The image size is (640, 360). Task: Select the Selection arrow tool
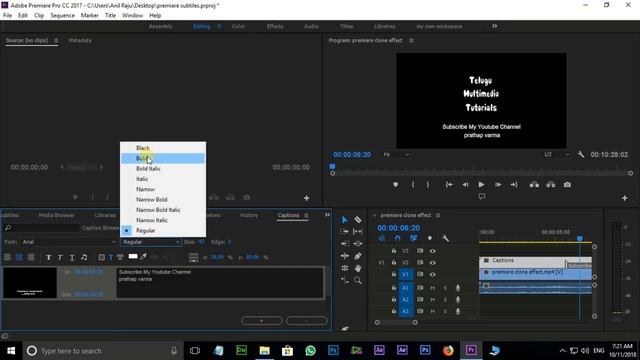click(344, 220)
